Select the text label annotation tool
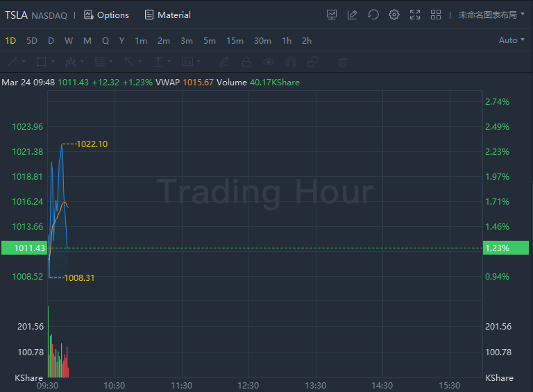The height and width of the screenshot is (392, 533). (187, 62)
